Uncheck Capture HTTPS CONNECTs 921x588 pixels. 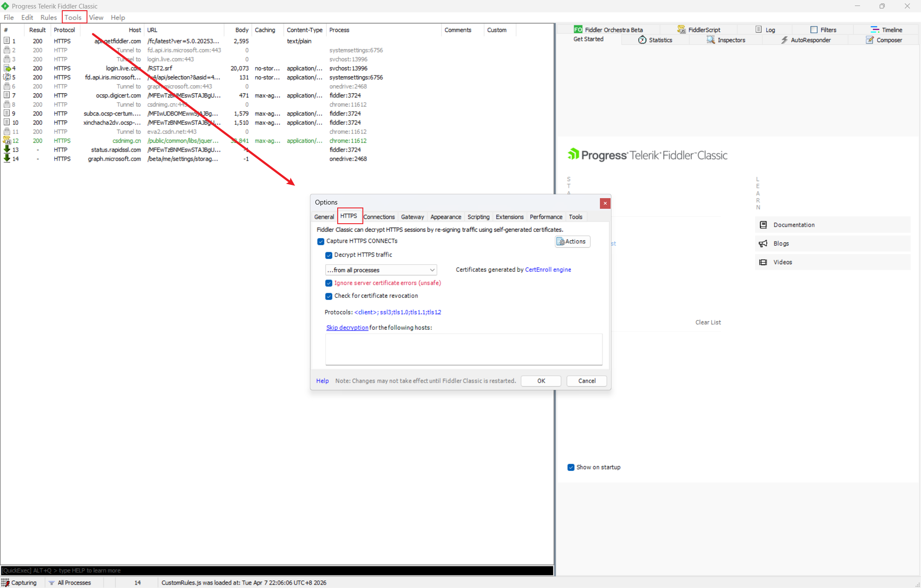321,242
